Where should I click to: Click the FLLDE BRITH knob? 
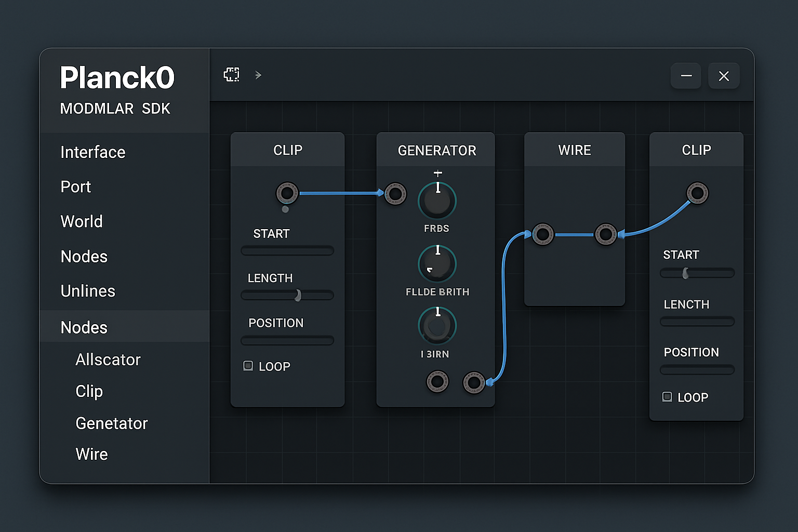(437, 263)
